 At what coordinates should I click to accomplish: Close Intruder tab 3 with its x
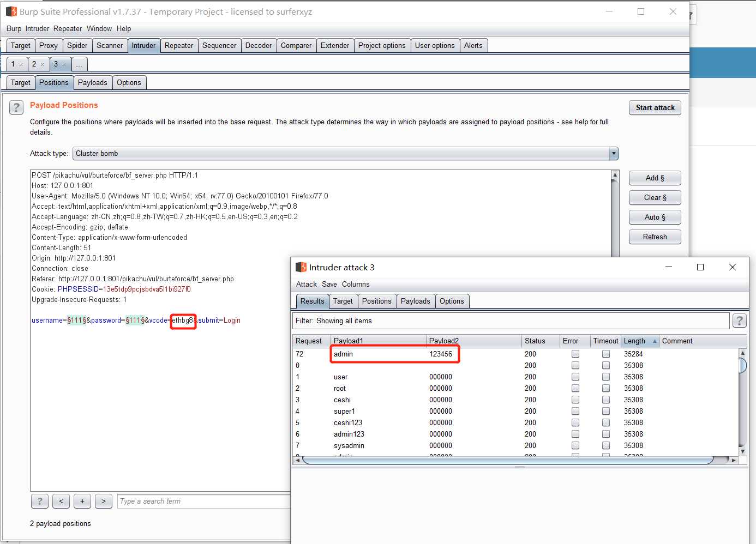click(x=64, y=64)
